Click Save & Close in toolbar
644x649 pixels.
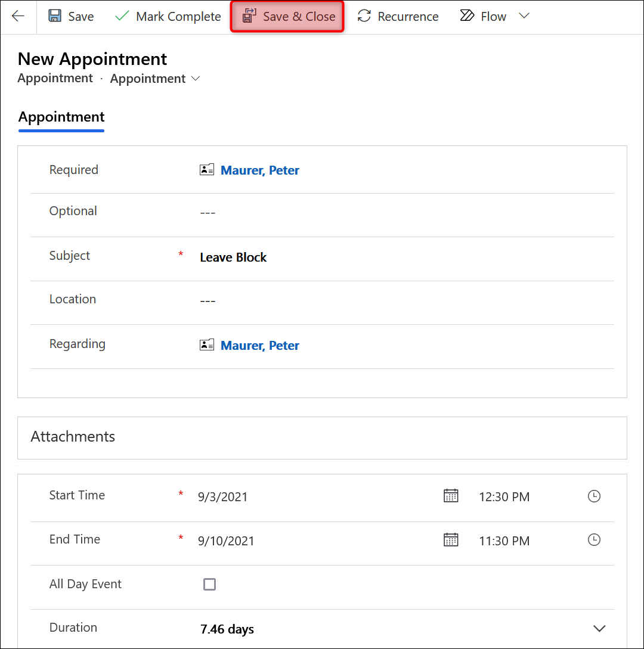click(x=287, y=17)
